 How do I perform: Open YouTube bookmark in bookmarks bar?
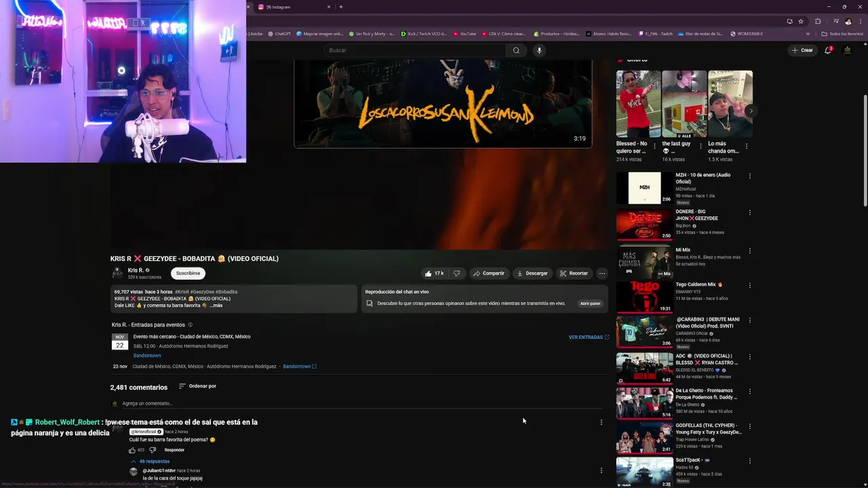(465, 34)
